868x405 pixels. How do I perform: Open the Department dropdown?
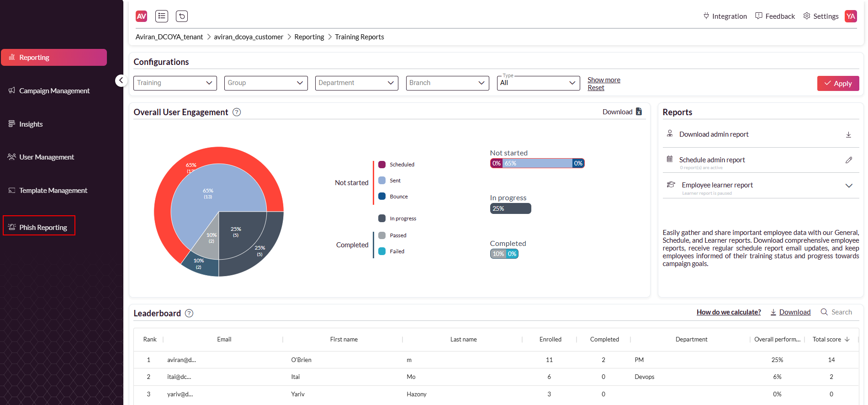pos(356,83)
